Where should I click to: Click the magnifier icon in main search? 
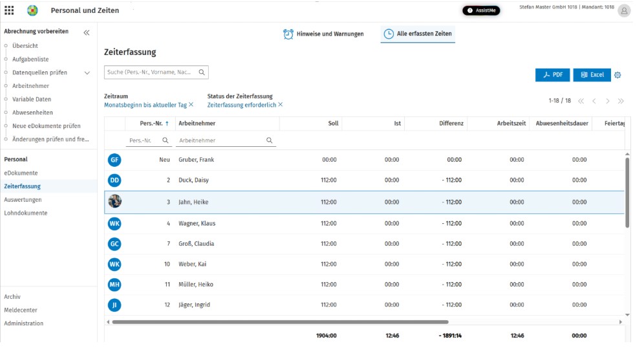click(202, 72)
